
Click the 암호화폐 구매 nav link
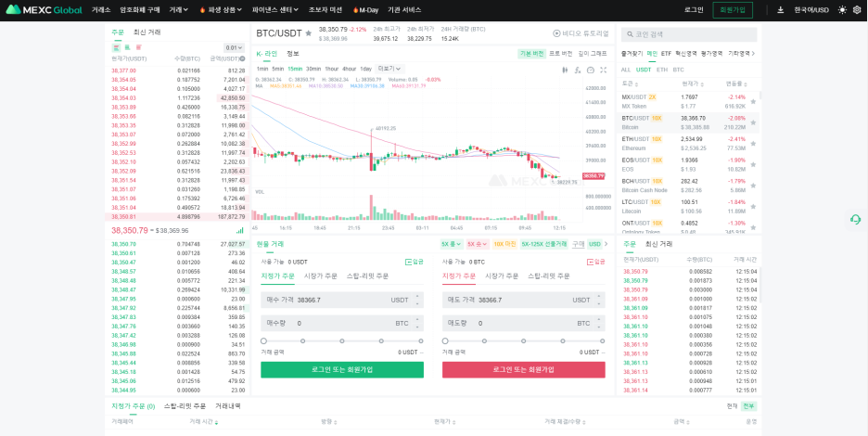click(139, 9)
